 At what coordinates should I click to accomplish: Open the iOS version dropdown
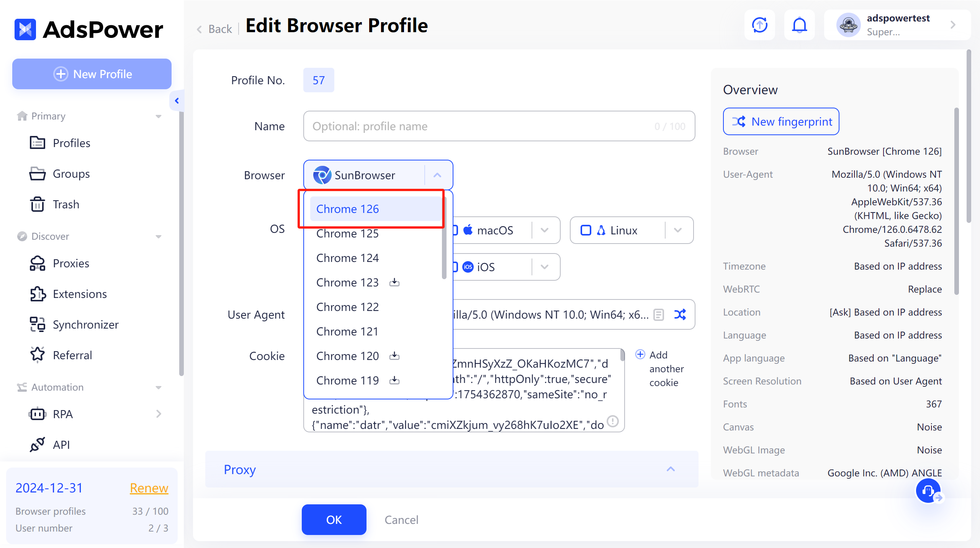(x=545, y=267)
